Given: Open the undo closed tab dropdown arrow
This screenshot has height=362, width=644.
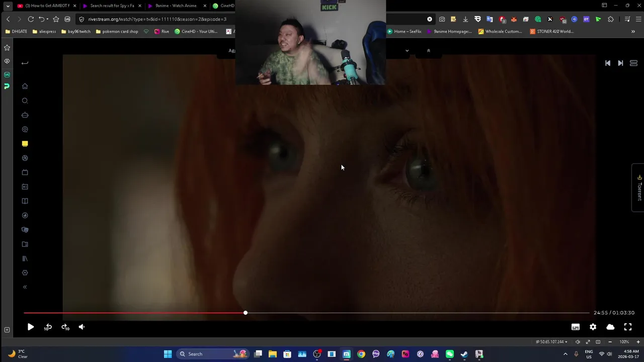Looking at the screenshot, I should (47, 19).
